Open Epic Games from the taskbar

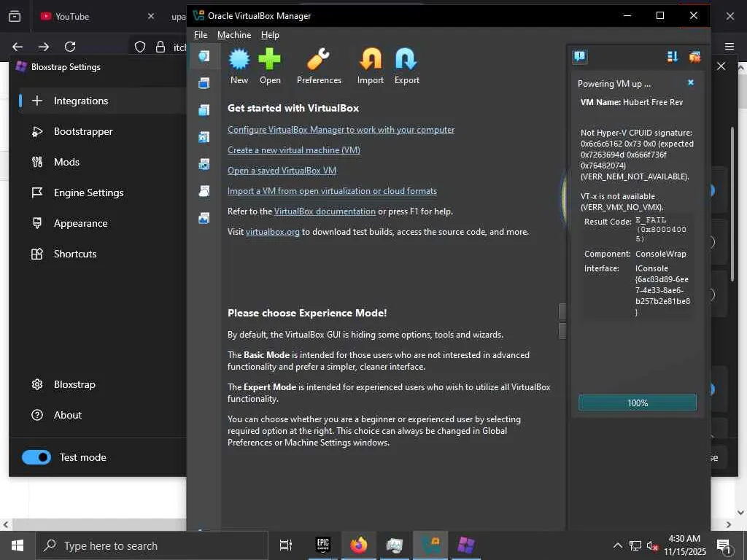[x=323, y=545]
